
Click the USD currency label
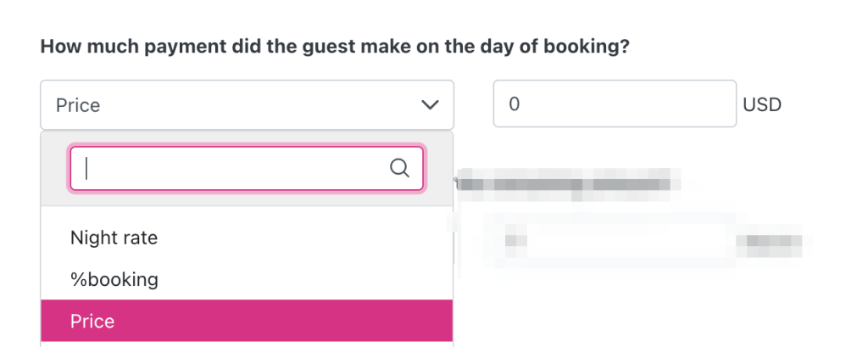point(761,105)
